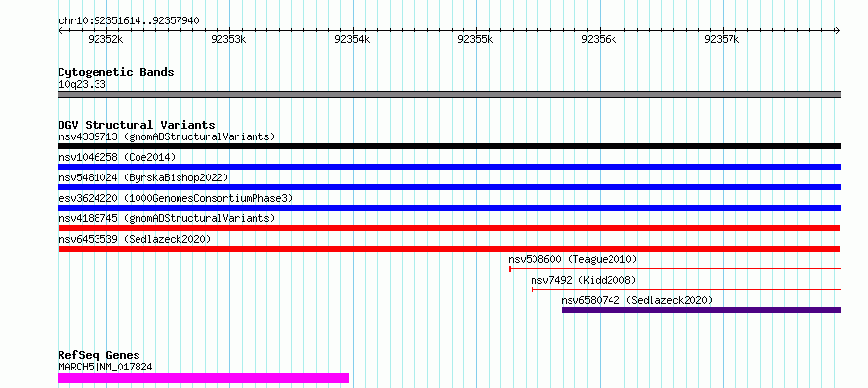
Task: Click the MARCH5|NM_017824 gene label
Action: 105,367
